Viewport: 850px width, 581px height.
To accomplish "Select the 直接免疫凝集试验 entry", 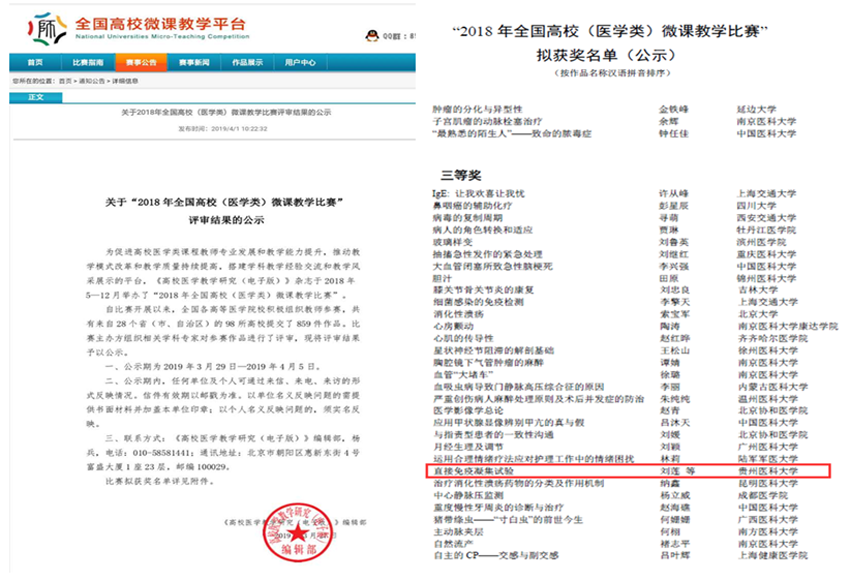I will click(x=473, y=472).
